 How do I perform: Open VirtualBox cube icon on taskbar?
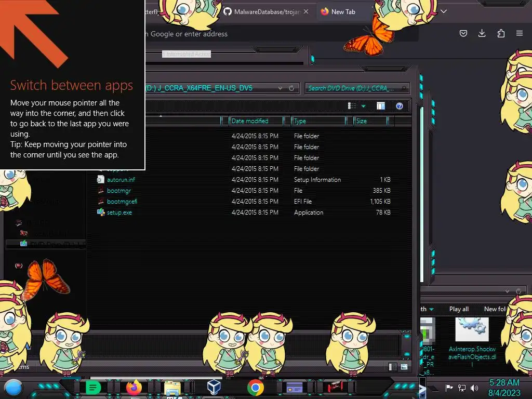[214, 387]
